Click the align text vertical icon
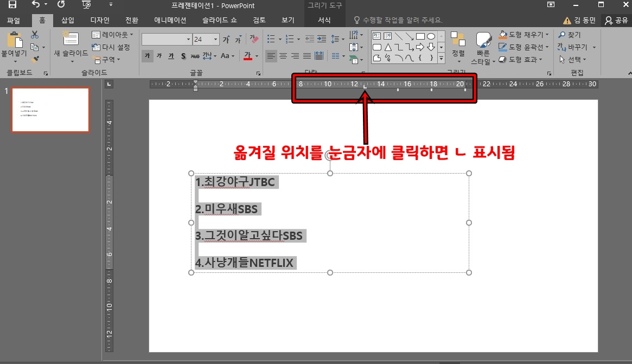Image resolution: width=632 pixels, height=364 pixels. [354, 47]
